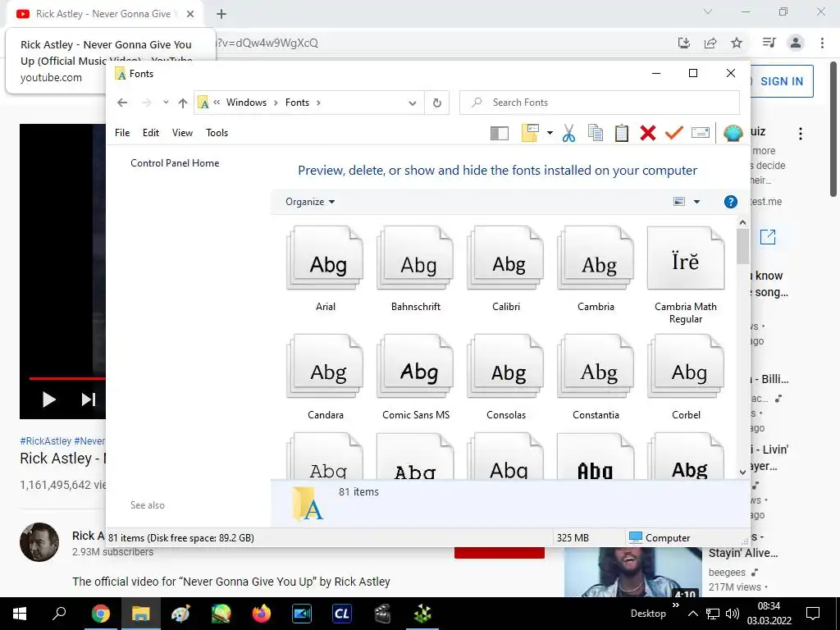
Task: Select the Arial font
Action: (x=325, y=268)
